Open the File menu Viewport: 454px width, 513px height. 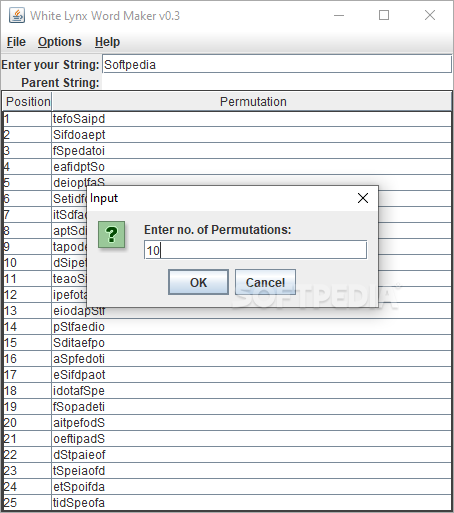click(x=16, y=42)
